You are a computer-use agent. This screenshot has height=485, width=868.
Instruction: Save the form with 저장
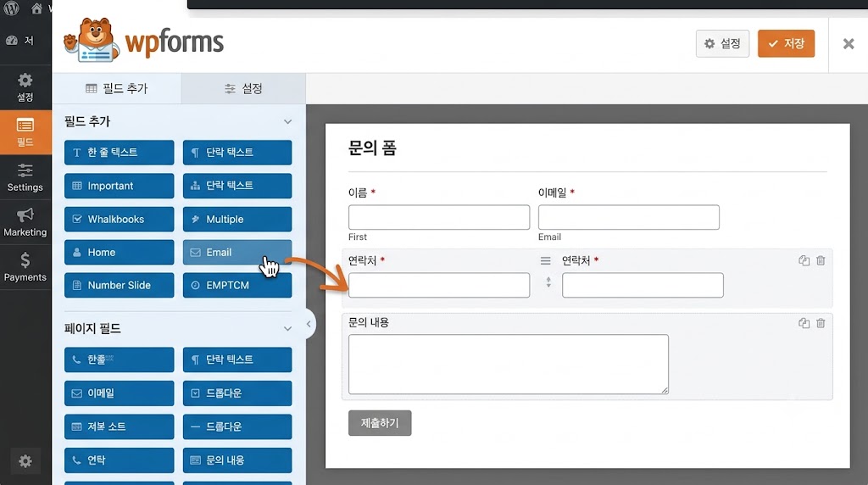pyautogui.click(x=786, y=44)
